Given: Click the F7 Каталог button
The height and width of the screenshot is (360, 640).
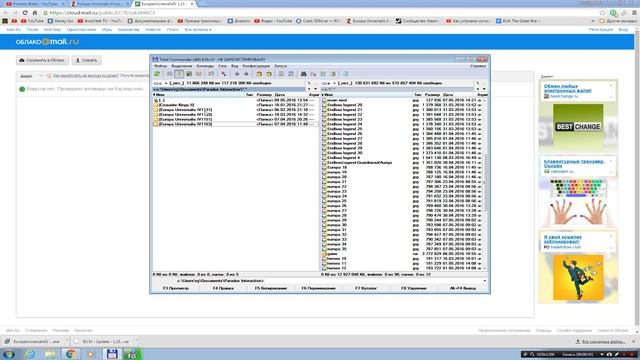Looking at the screenshot, I should [366, 288].
